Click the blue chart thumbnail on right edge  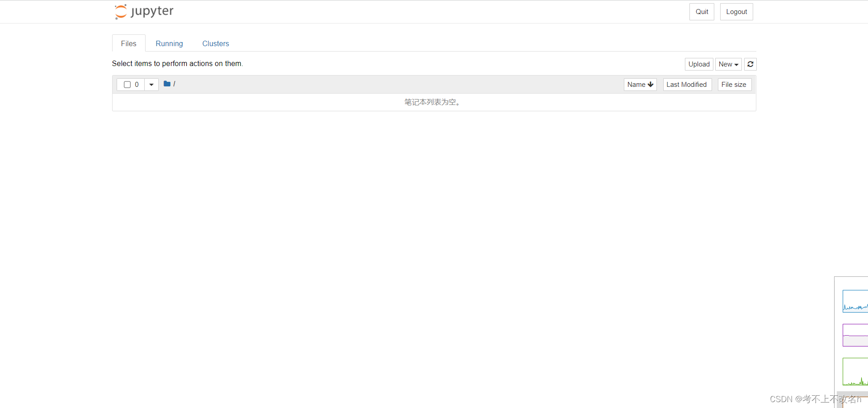tap(856, 302)
